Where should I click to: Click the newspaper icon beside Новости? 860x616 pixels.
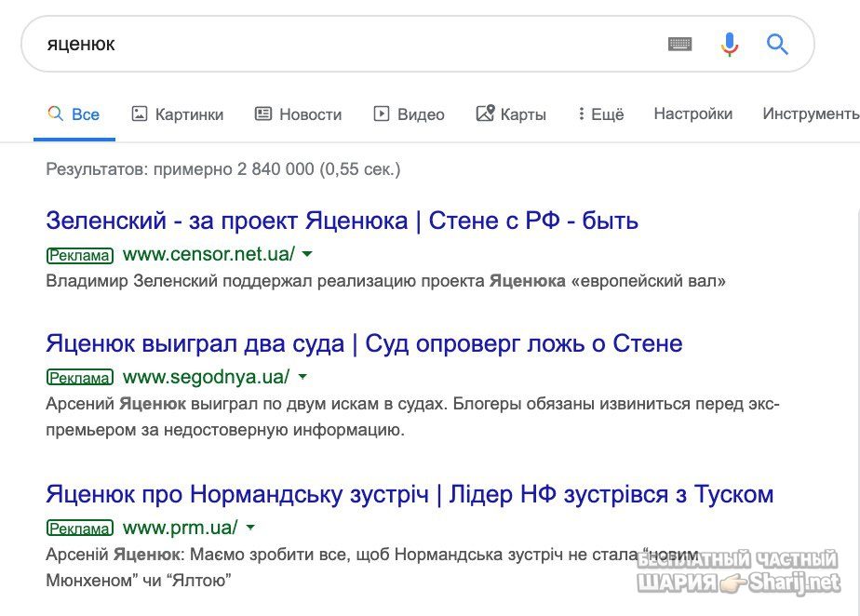point(263,114)
